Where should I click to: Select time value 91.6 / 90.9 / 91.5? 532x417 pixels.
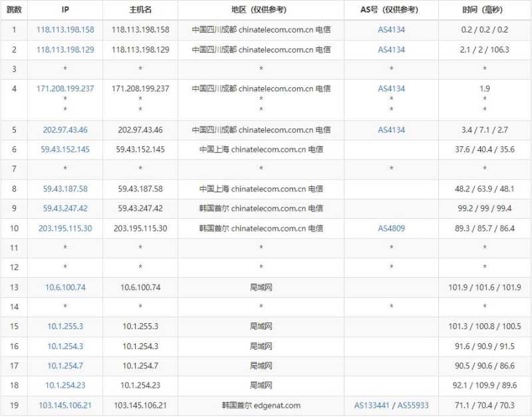485,347
